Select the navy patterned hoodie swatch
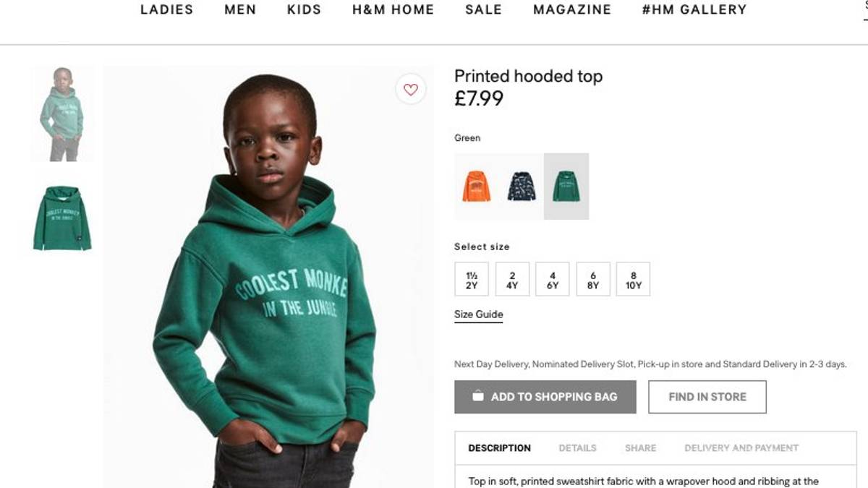 pyautogui.click(x=522, y=187)
